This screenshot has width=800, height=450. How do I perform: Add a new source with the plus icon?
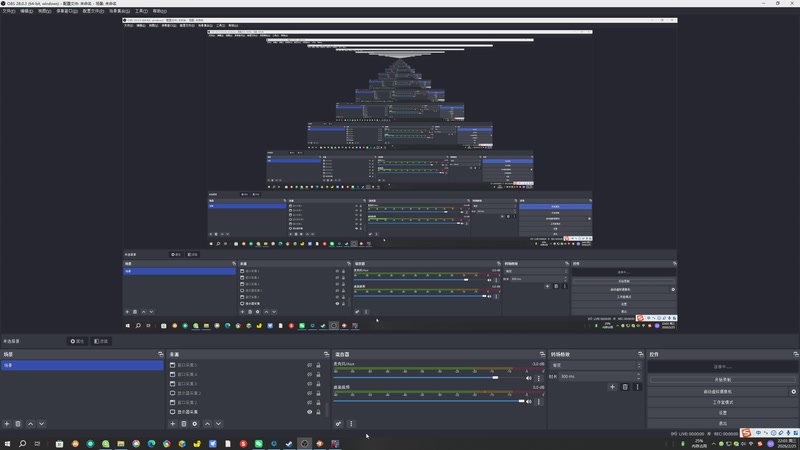click(x=172, y=423)
